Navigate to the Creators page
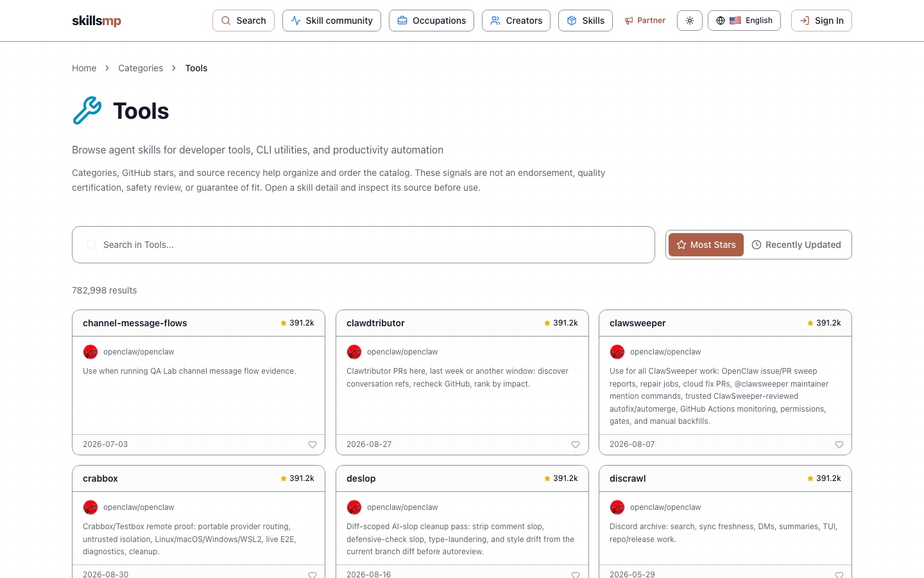 [516, 21]
